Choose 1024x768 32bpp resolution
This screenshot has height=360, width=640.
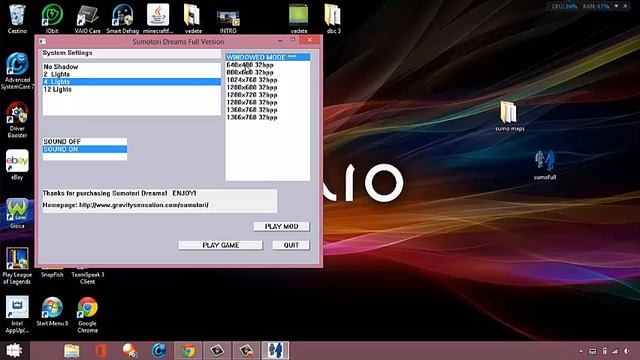tap(268, 80)
